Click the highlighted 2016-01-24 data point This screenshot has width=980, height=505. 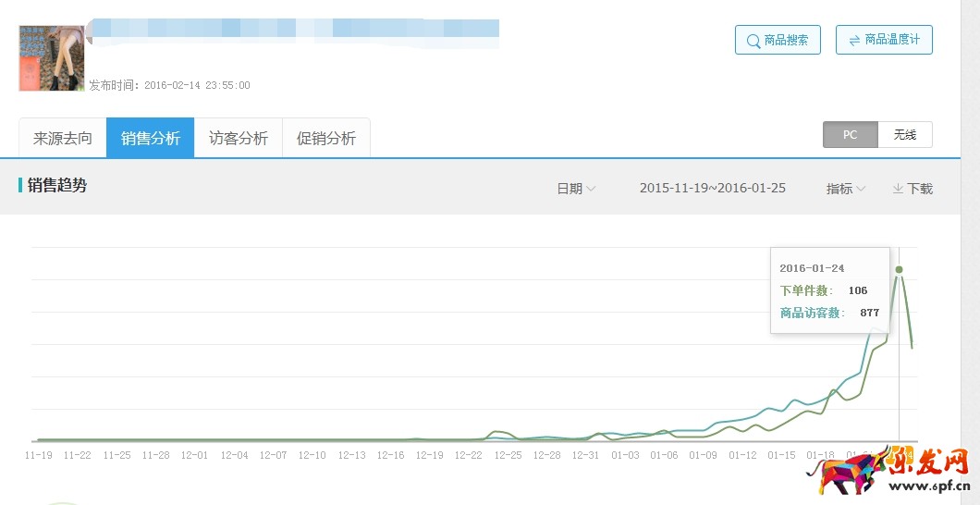(899, 270)
